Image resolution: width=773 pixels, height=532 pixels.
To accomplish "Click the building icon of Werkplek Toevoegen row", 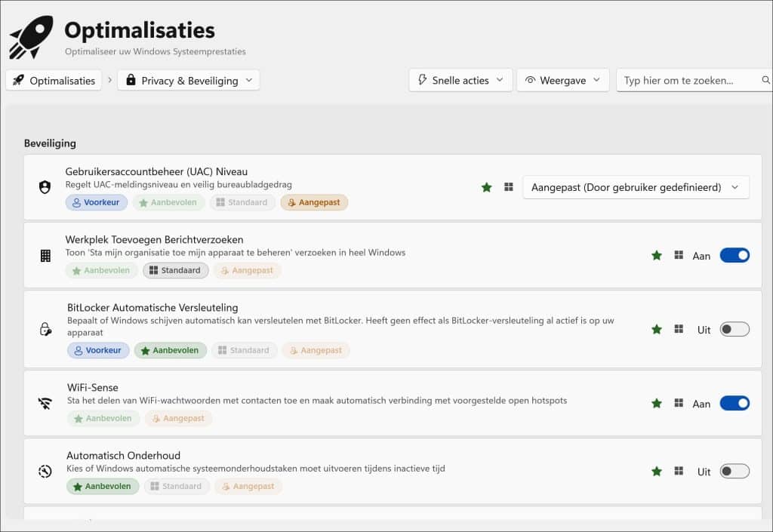I will [x=45, y=255].
